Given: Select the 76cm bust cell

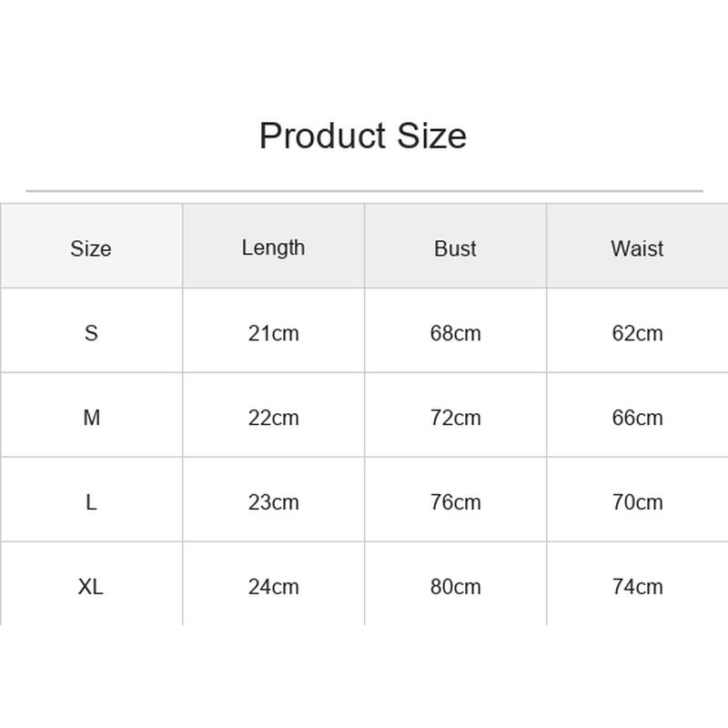Looking at the screenshot, I should coord(456,502).
